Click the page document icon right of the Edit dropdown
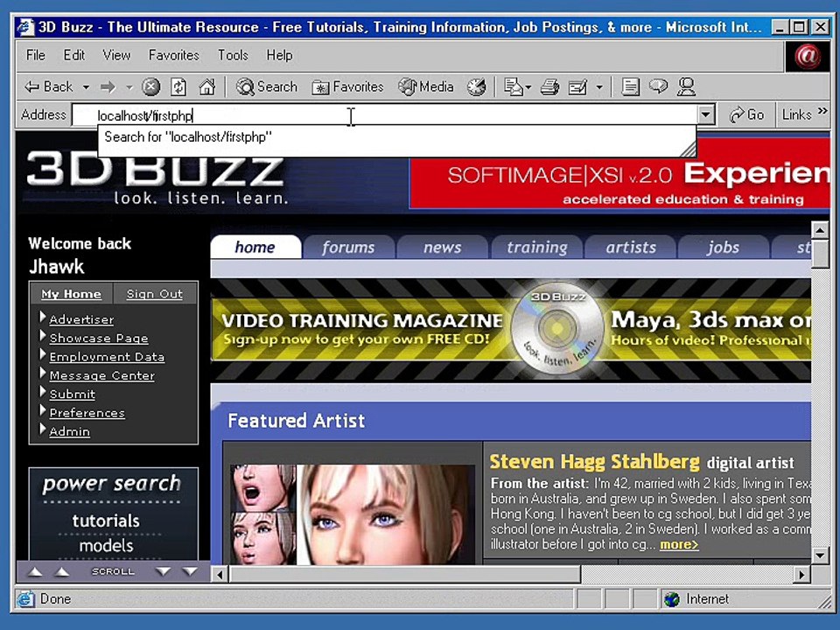Screen dimensions: 840x630 [631, 87]
